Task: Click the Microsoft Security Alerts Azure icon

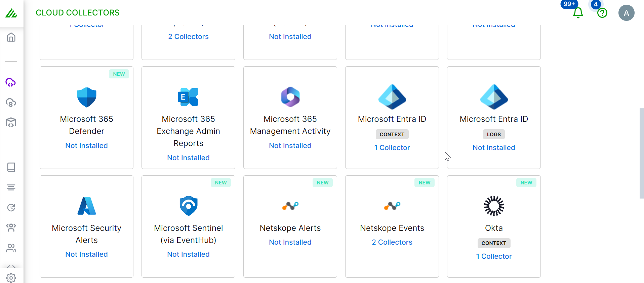Action: click(87, 206)
